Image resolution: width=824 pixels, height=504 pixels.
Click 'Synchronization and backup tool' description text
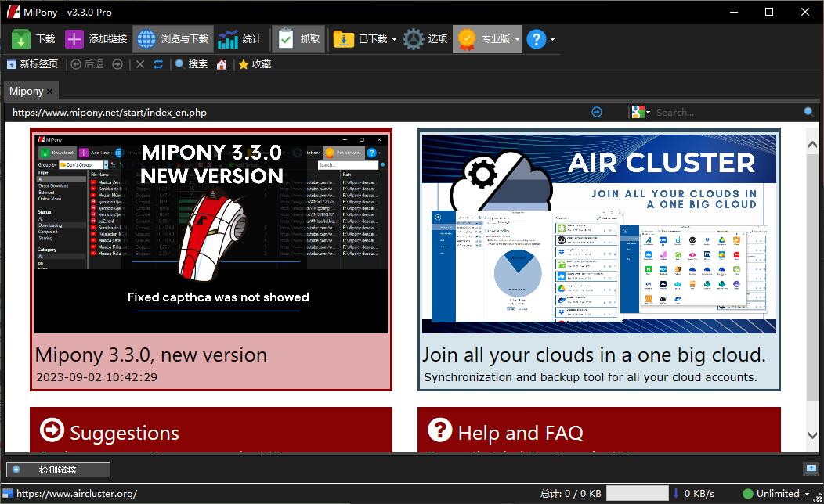pyautogui.click(x=591, y=377)
